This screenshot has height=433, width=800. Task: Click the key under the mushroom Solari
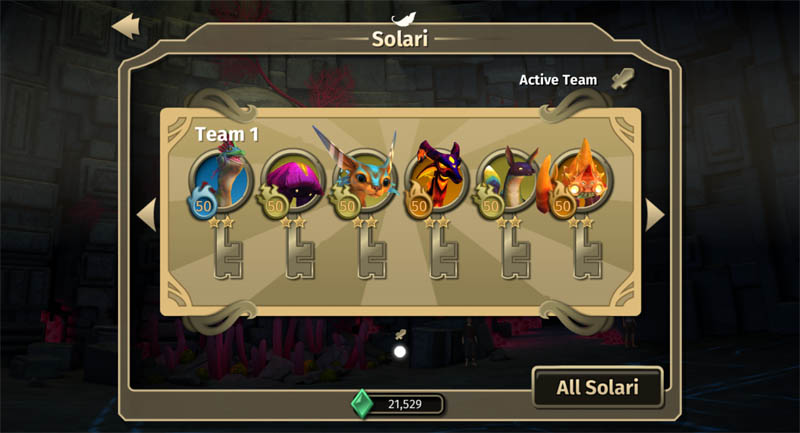click(299, 253)
